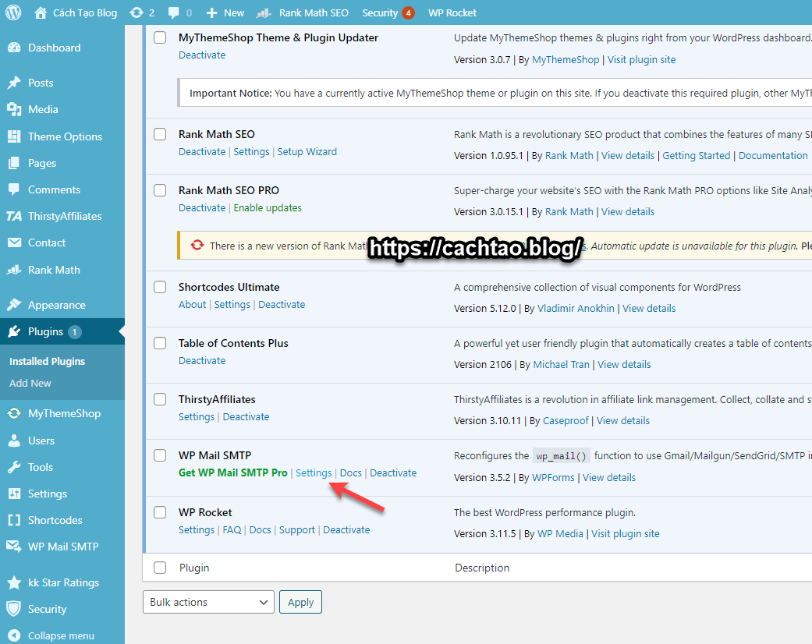
Task: Click the plus icon next to New
Action: pyautogui.click(x=211, y=13)
